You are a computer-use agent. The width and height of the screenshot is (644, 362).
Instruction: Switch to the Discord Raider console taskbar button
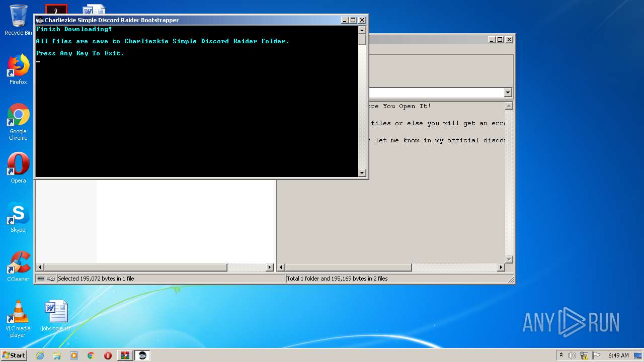tap(142, 355)
